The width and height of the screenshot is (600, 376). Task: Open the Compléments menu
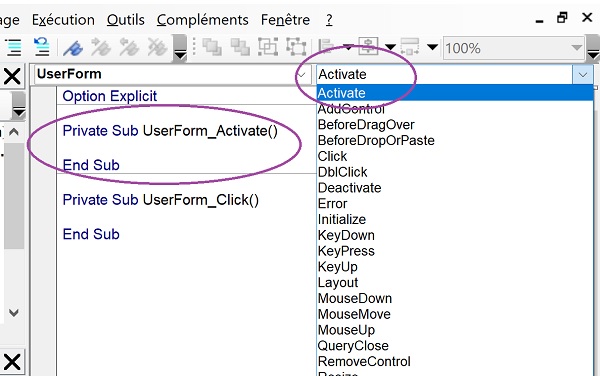[x=202, y=20]
